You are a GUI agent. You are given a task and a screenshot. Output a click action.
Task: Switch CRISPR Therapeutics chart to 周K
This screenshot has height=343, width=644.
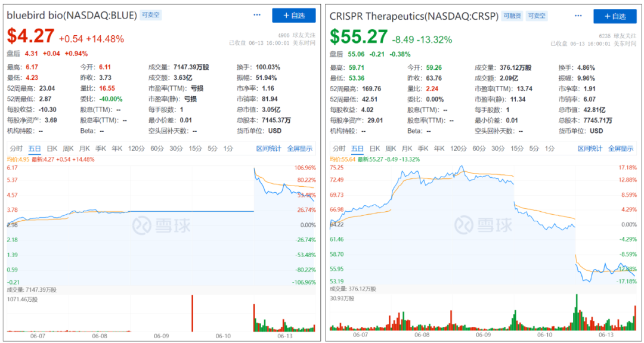pyautogui.click(x=390, y=149)
